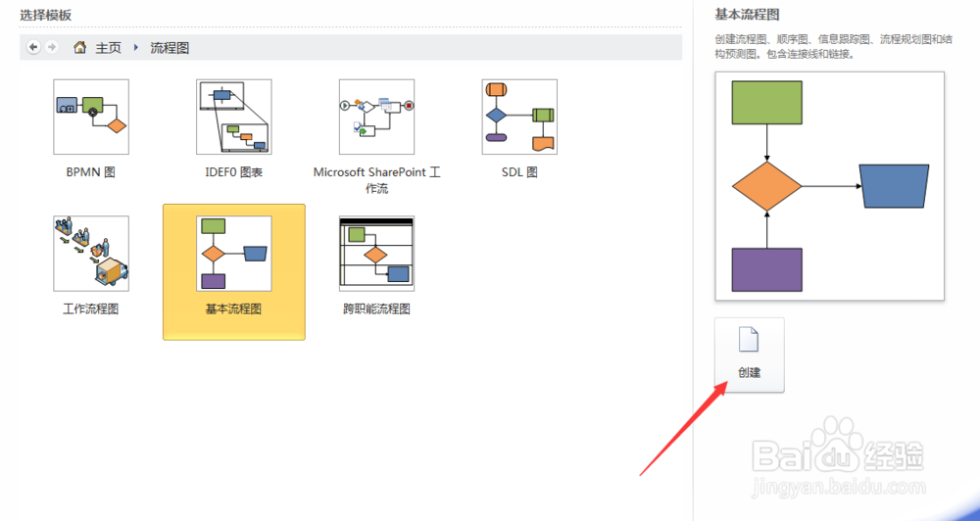Screen dimensions: 980x521
Task: Click the 创建 button
Action: [750, 355]
